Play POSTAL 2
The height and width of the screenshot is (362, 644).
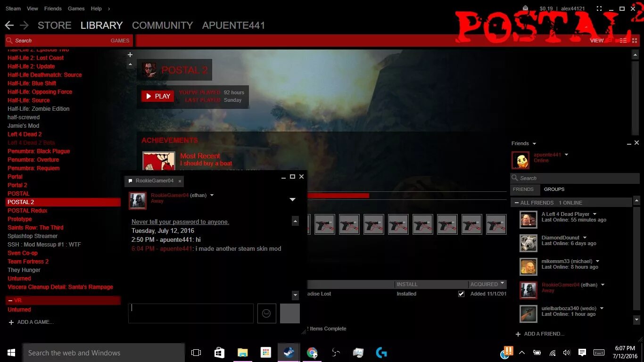158,96
